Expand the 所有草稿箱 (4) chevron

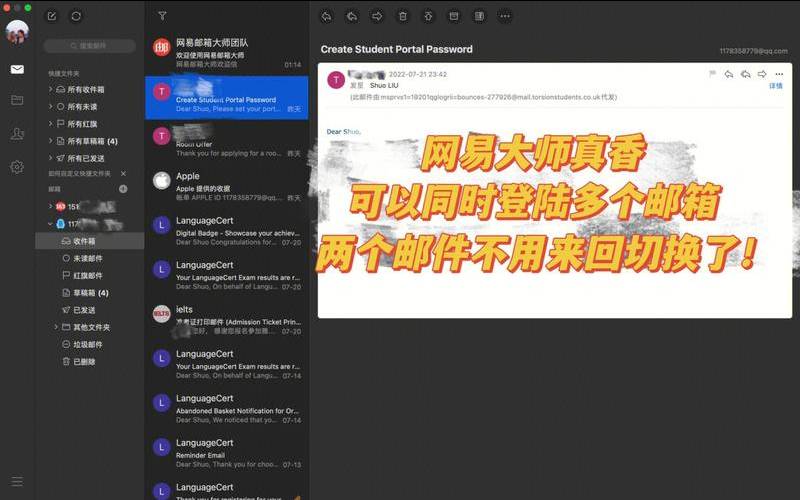click(50, 141)
